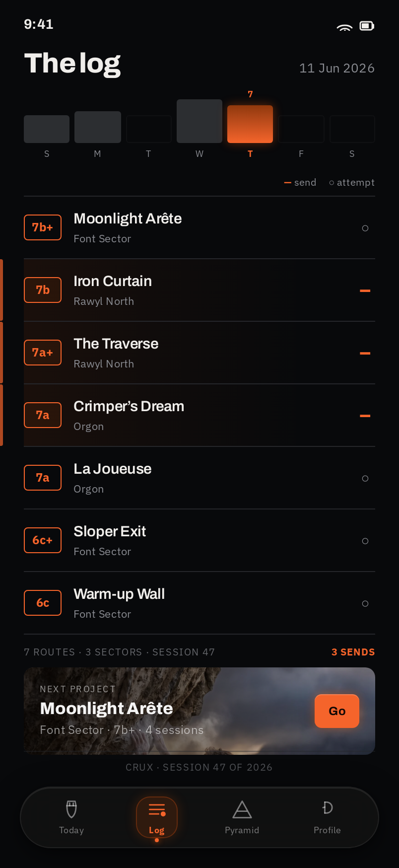Open Moonlight Arête next project card image

coord(199,711)
